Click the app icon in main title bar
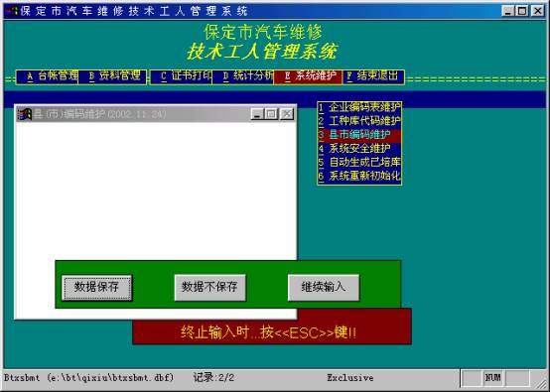 pos(12,11)
